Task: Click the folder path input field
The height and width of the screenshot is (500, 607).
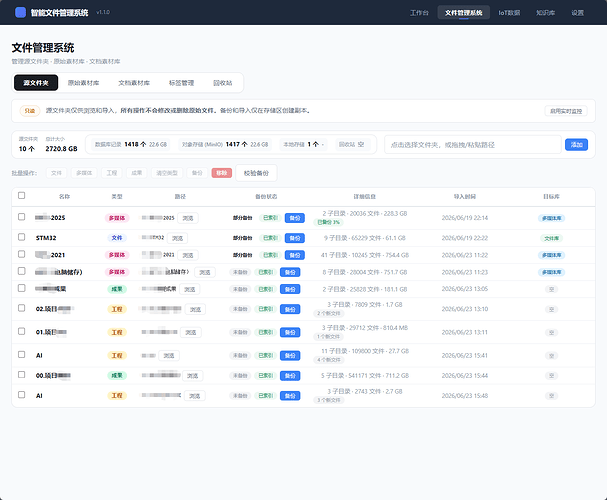Action: [473, 145]
